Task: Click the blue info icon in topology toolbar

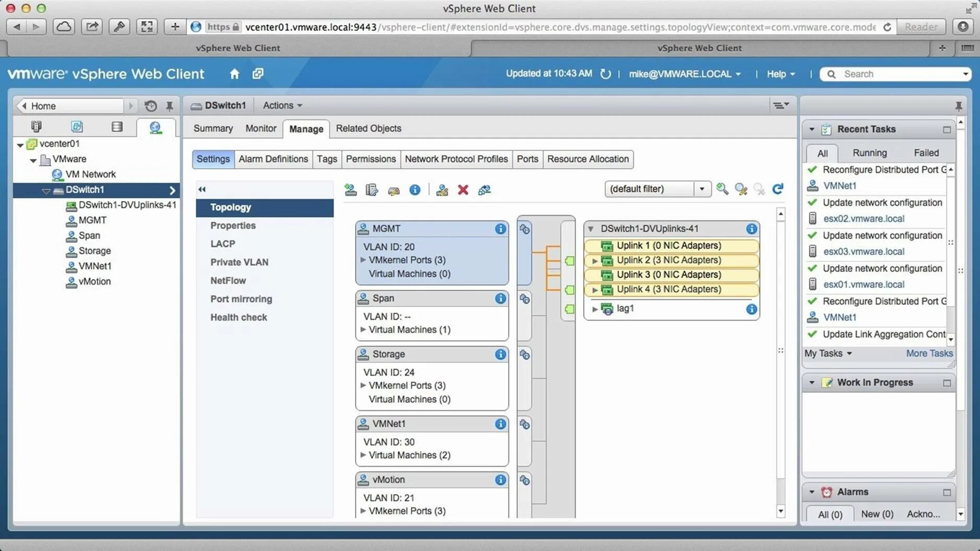Action: 415,190
